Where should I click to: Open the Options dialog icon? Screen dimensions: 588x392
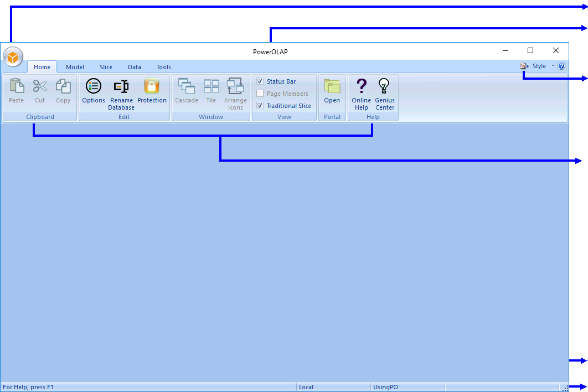[94, 86]
